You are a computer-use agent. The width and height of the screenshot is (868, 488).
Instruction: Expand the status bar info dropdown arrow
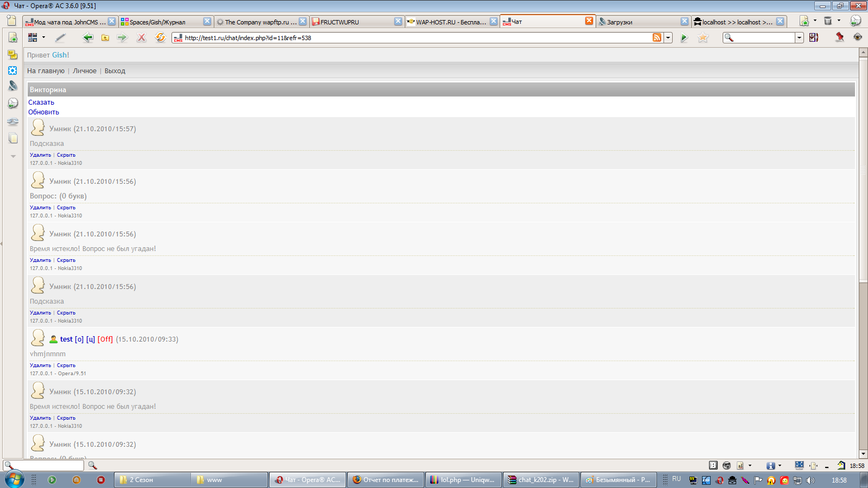tap(780, 465)
